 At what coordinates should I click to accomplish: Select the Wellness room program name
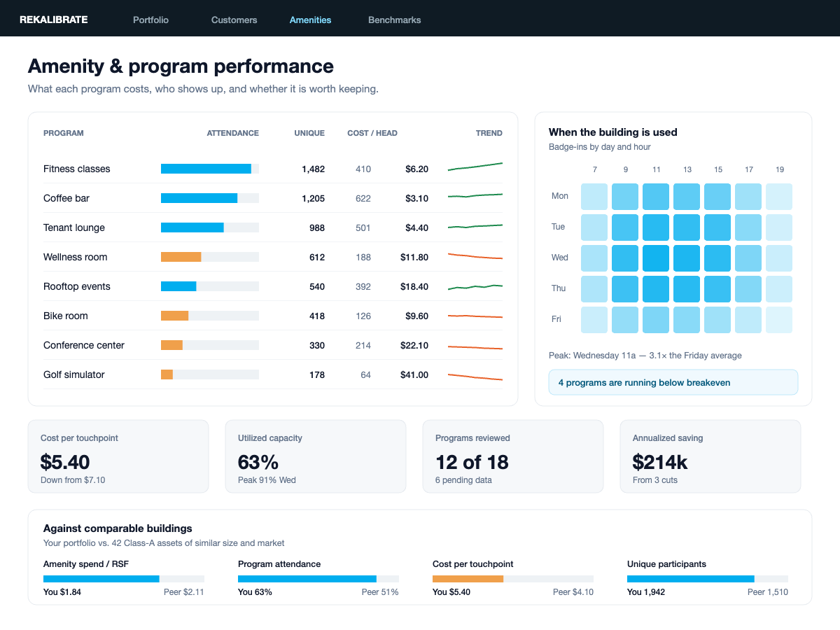coord(75,257)
